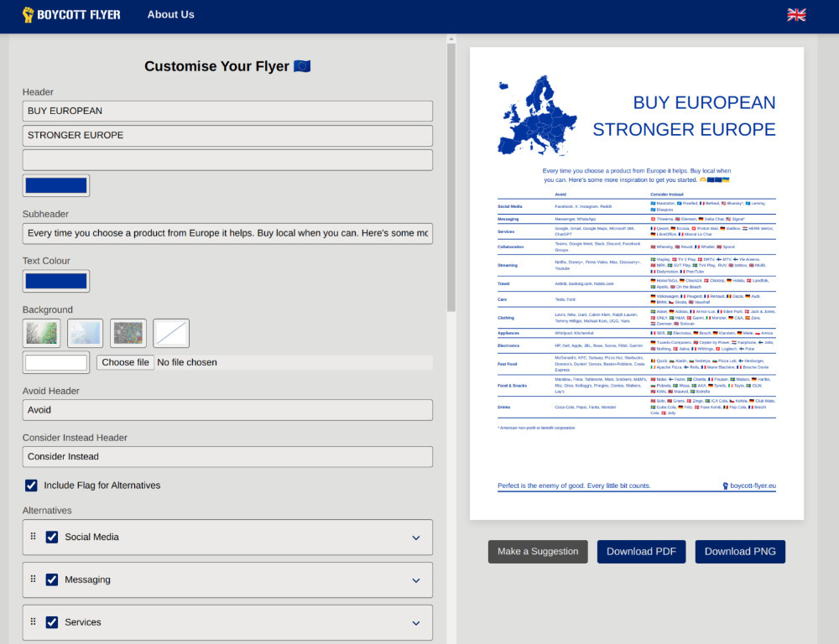Select the winter trees background thumbnail
839x644 pixels.
42,333
